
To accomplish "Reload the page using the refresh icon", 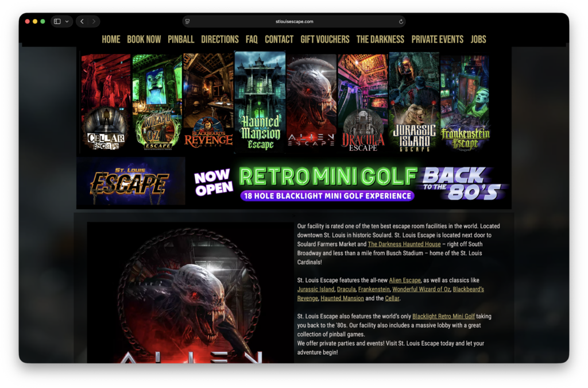I will point(401,21).
